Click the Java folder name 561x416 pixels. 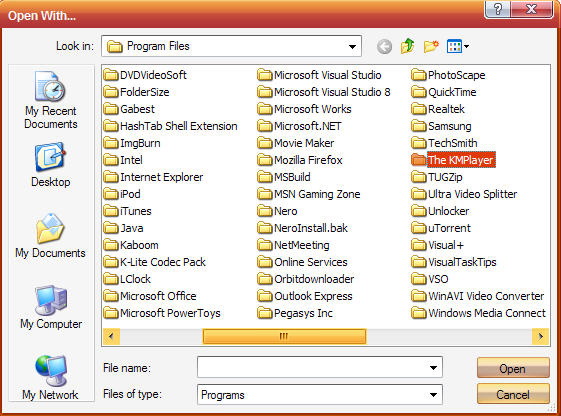click(132, 228)
